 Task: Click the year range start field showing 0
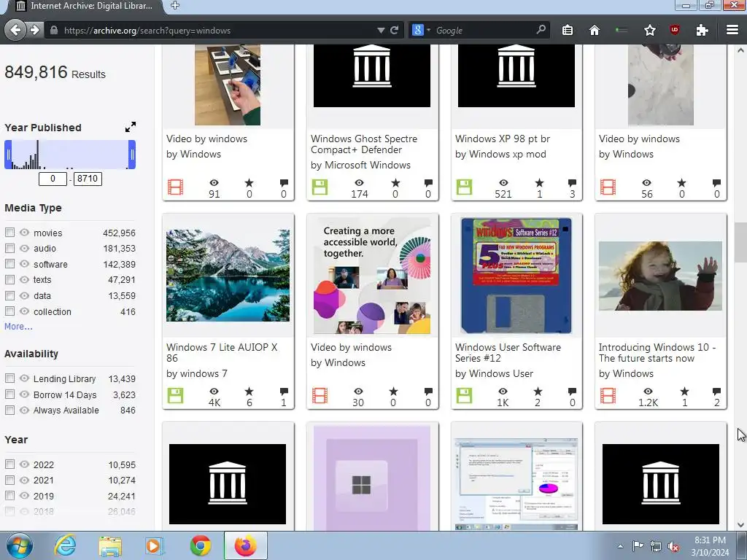click(x=53, y=179)
